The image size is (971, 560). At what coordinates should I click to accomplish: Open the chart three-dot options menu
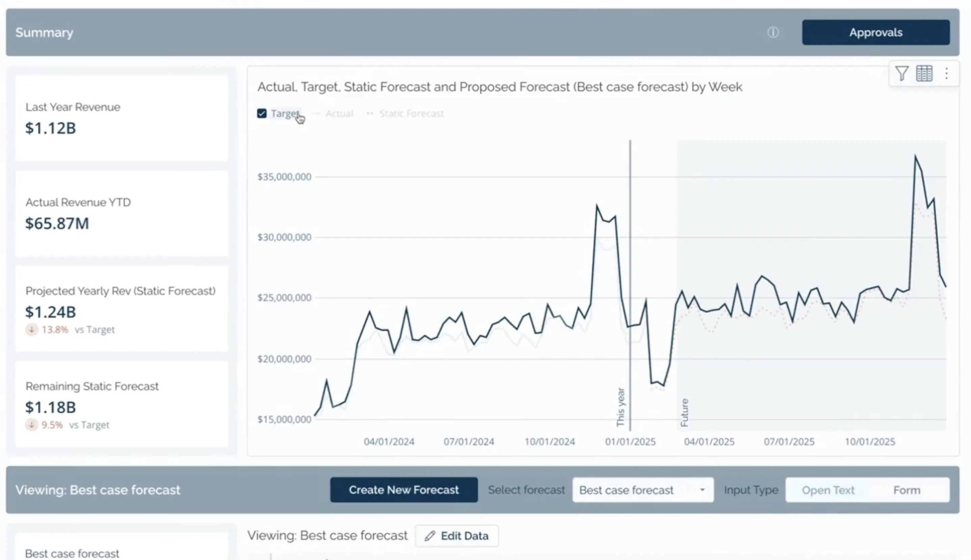(x=946, y=73)
